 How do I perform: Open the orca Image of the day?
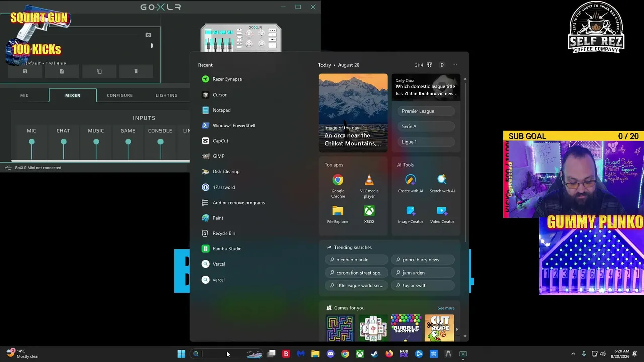(x=353, y=113)
